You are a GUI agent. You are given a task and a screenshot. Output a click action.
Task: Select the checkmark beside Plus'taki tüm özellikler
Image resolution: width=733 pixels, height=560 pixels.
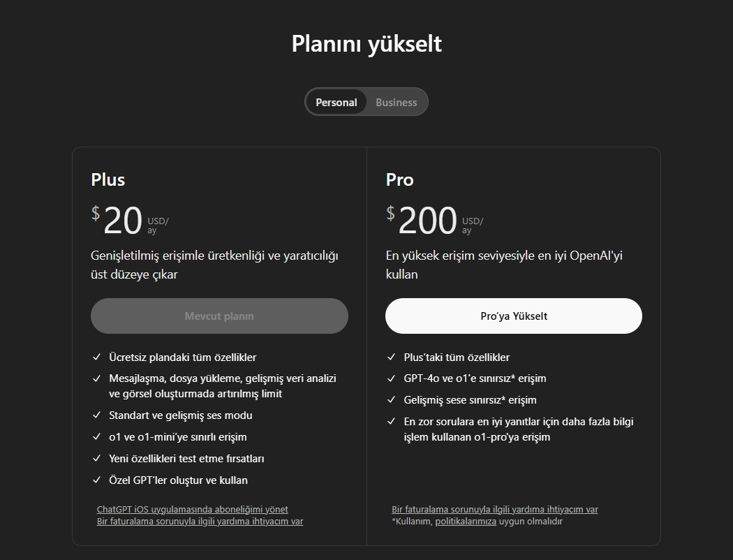392,357
